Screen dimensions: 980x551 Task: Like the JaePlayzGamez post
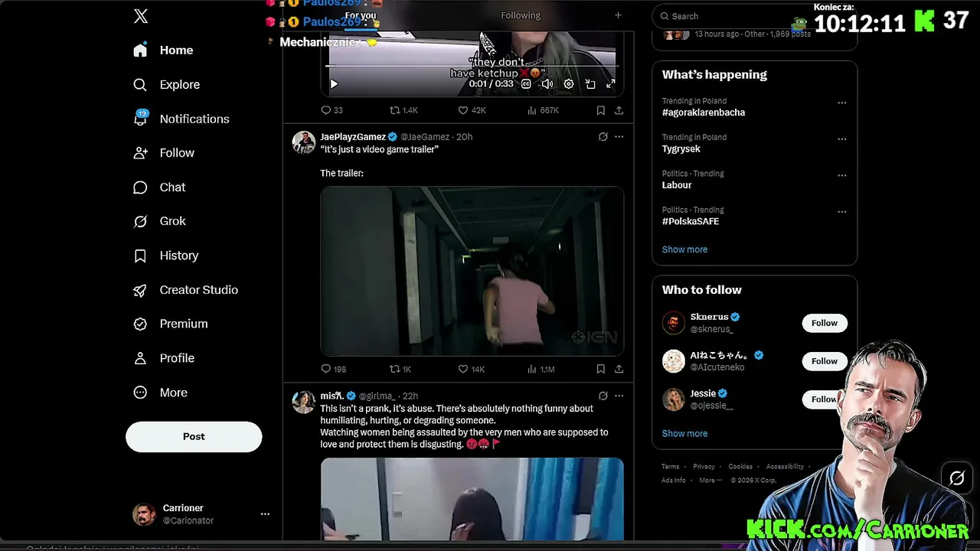471,369
